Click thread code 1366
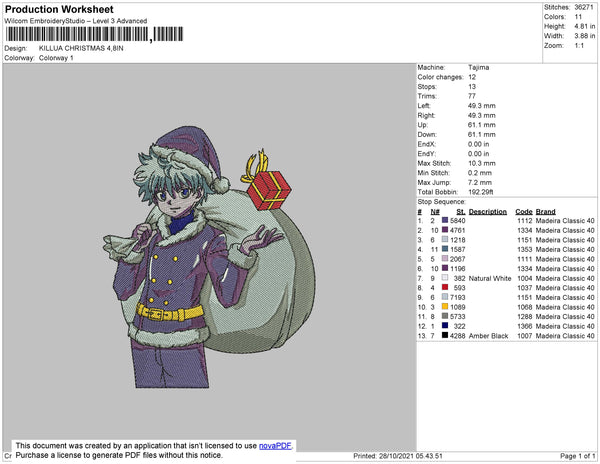Image resolution: width=600 pixels, height=464 pixels. click(525, 326)
